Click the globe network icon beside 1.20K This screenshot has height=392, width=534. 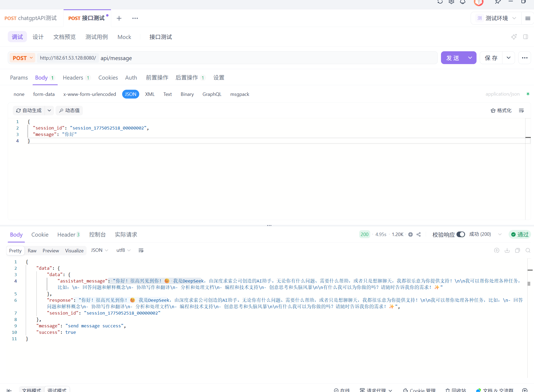411,234
